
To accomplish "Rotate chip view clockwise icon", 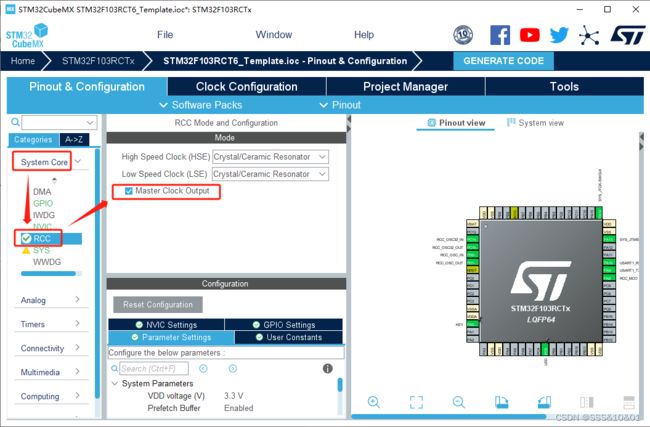I will pos(501,402).
